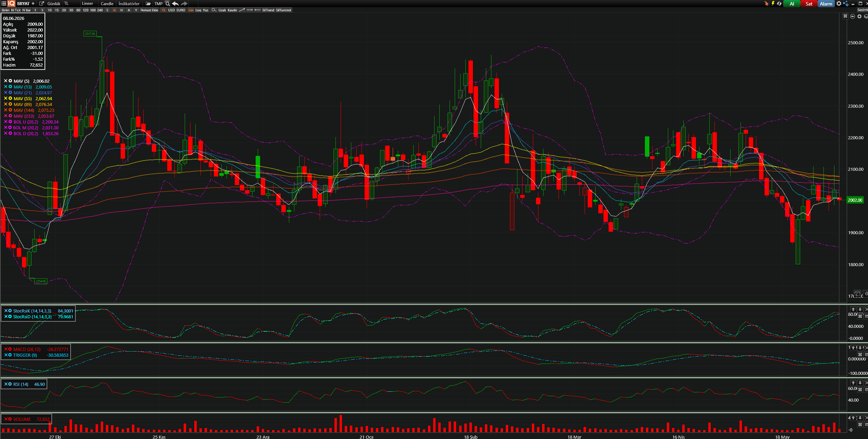Viewport: 868px width, 439px height.
Task: Move StocRsi panel up with arrow
Action: click(x=853, y=309)
